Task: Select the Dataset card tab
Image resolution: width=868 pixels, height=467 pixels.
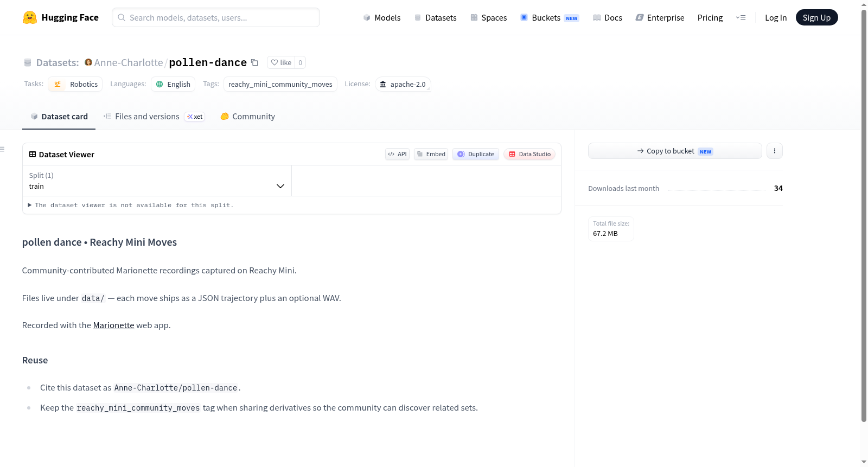Action: 59,117
